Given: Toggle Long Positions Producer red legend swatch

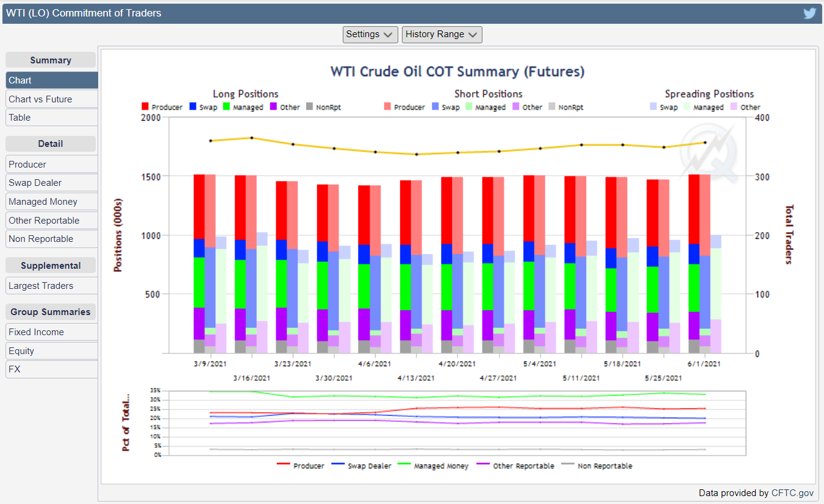Looking at the screenshot, I should 145,107.
